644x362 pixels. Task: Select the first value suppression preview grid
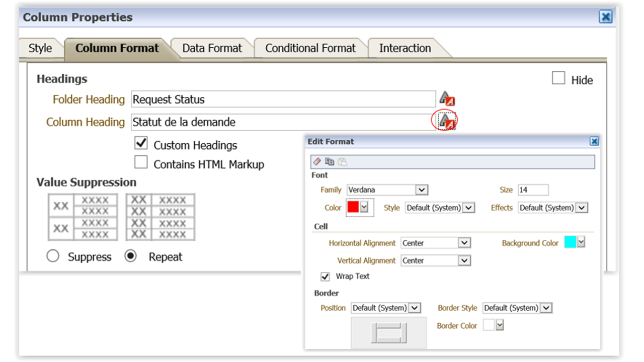pos(83,217)
